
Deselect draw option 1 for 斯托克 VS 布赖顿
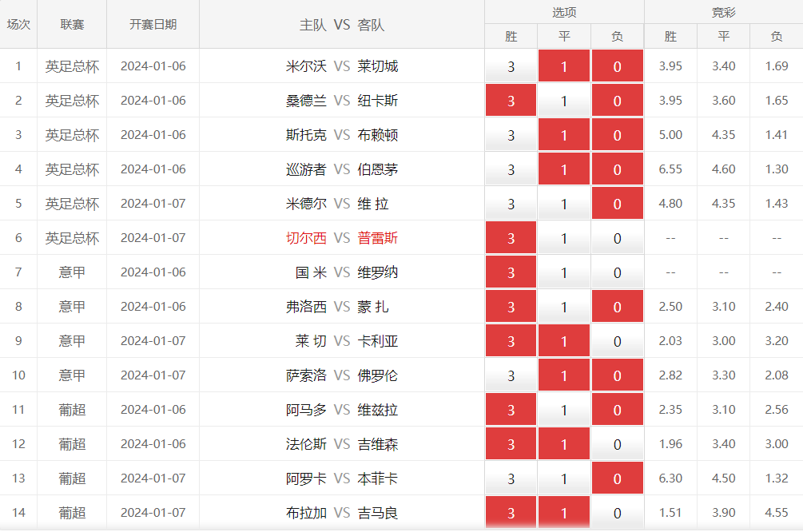pos(564,135)
